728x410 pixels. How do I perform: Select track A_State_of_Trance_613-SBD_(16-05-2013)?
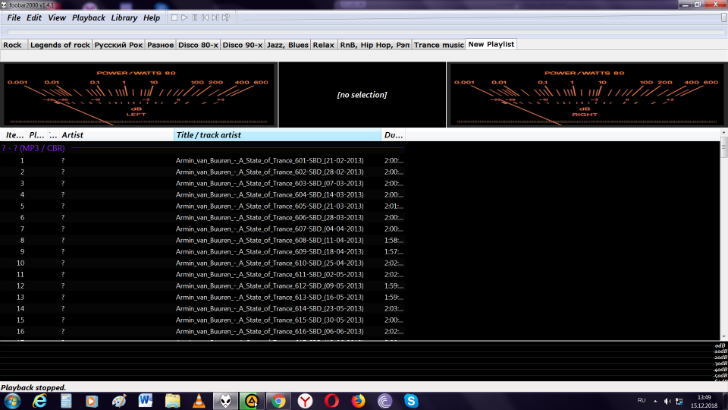pyautogui.click(x=202, y=297)
